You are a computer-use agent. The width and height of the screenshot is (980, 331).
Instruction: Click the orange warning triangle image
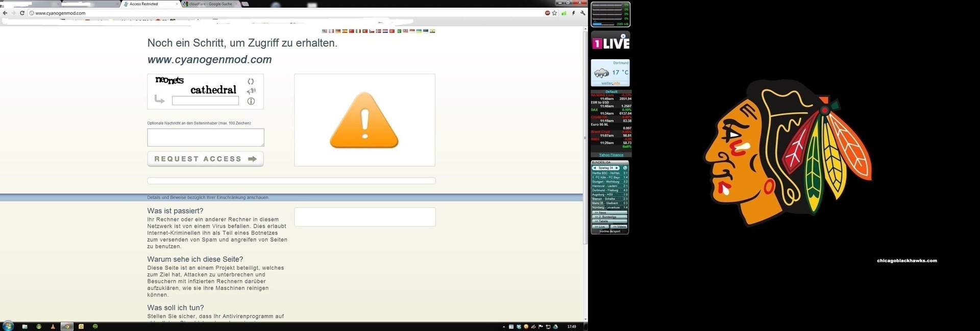[x=364, y=120]
